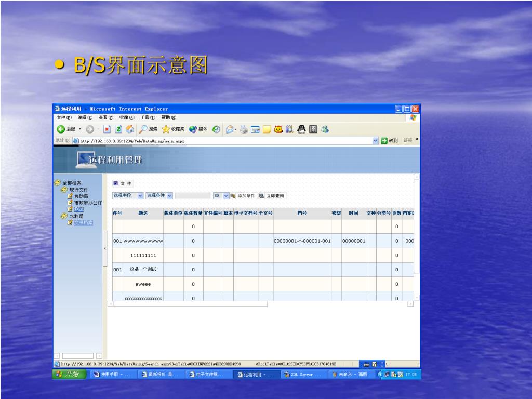Click the 题名 column header
Image resolution: width=532 pixels, height=399 pixels.
click(x=143, y=213)
